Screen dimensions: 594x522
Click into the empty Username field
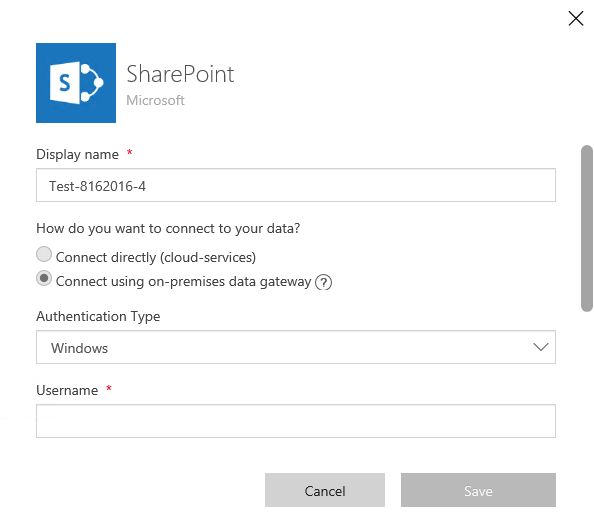click(x=296, y=421)
